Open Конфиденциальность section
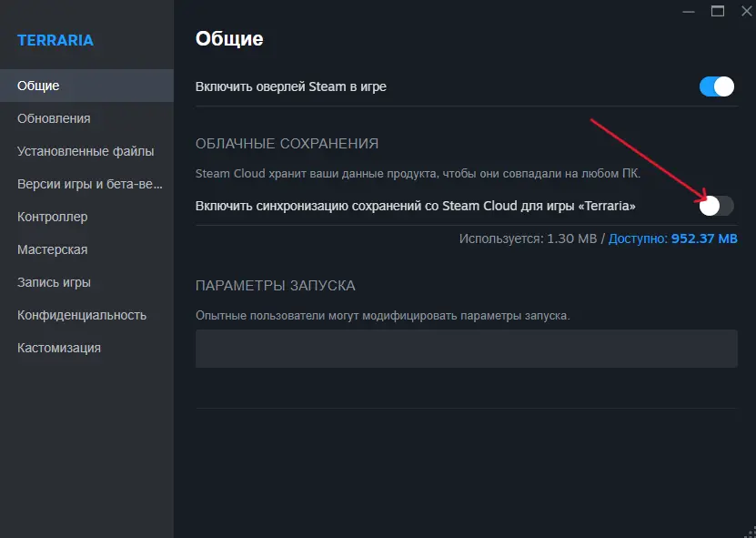Viewport: 756px width, 538px height. (86, 315)
